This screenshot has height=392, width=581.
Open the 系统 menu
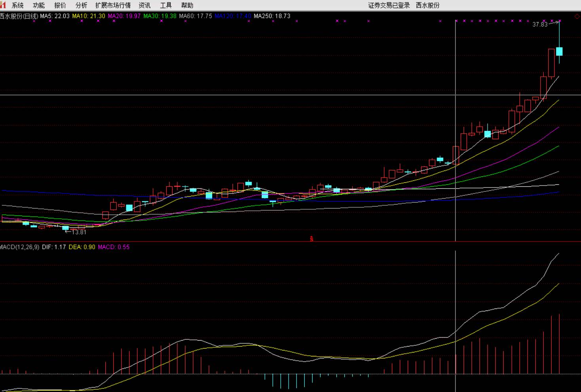(x=17, y=5)
